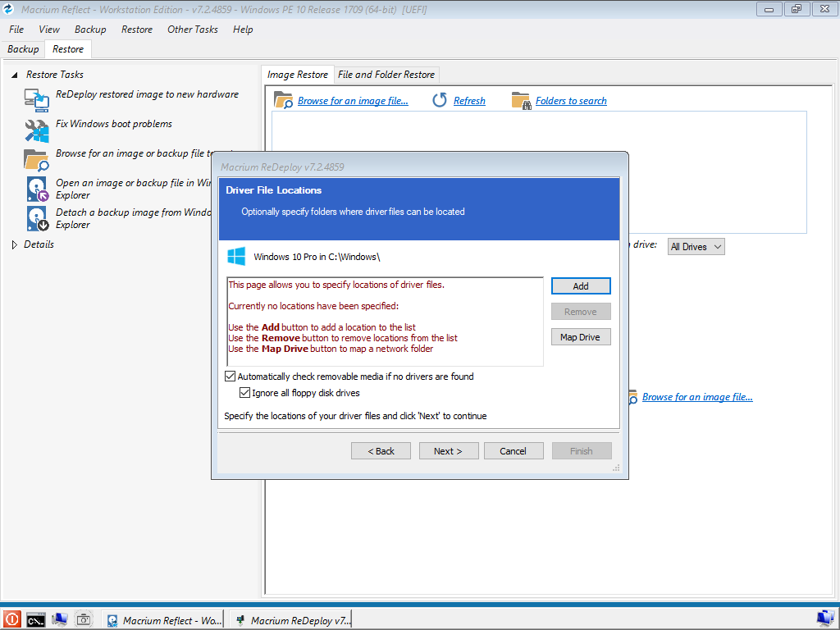This screenshot has width=840, height=630.
Task: Click the Windows 10 Pro in C:\Windows\ text
Action: coord(317,257)
